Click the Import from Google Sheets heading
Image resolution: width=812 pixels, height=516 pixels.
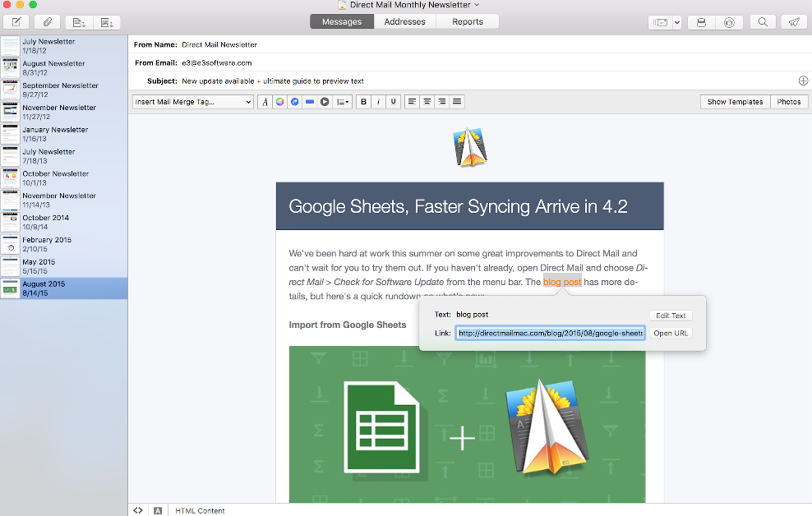[x=348, y=325]
